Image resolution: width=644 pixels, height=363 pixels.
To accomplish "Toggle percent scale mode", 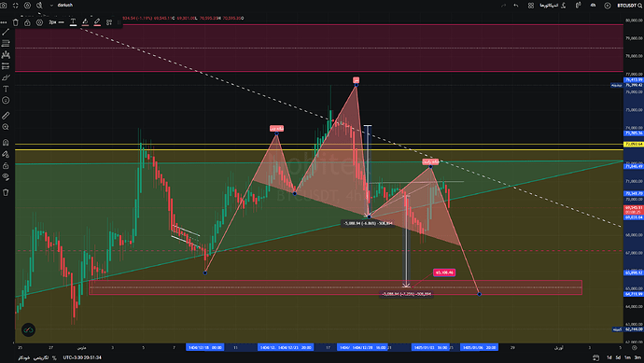I will 54,357.
